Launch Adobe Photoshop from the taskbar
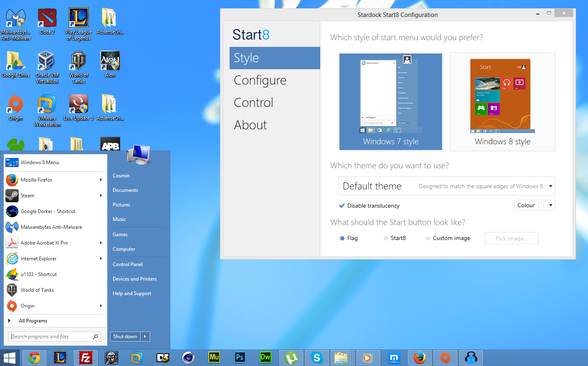This screenshot has height=366, width=588. click(x=240, y=358)
